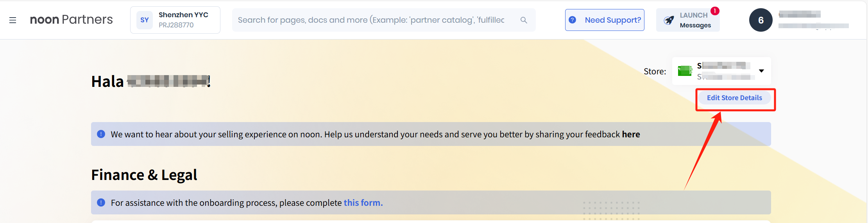Click the red notification badge
Image resolution: width=868 pixels, height=223 pixels.
(x=715, y=11)
